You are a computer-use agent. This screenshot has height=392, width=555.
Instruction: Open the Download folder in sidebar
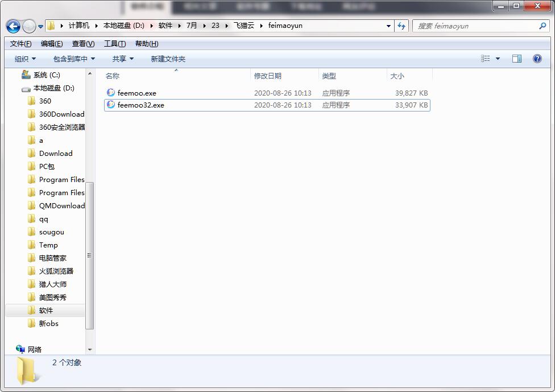pos(56,154)
